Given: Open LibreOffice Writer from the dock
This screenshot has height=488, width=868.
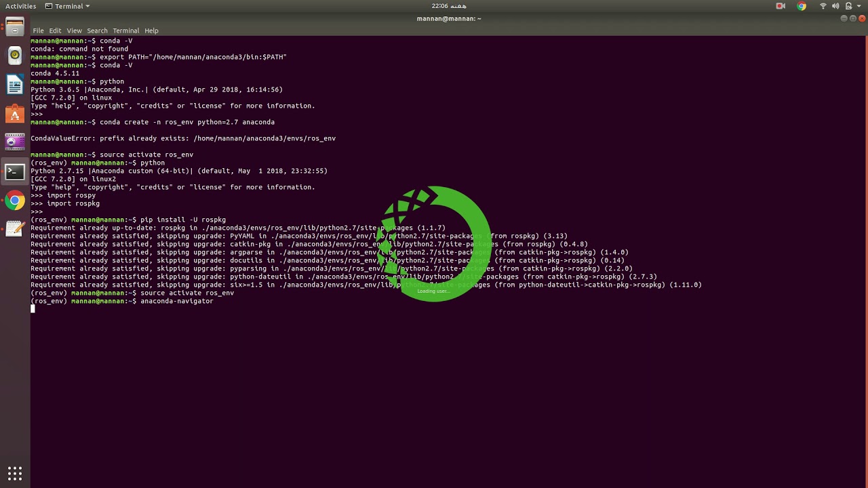Looking at the screenshot, I should (15, 85).
